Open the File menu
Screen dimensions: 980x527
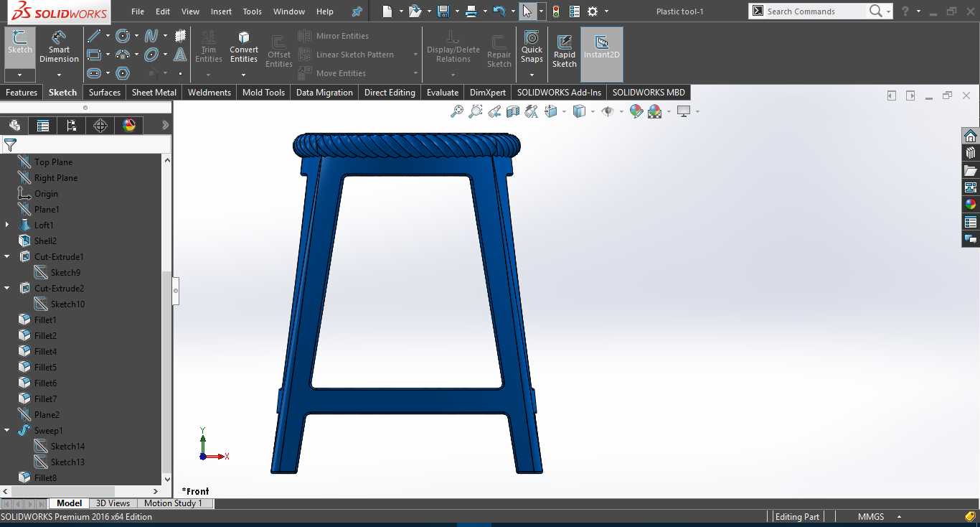tap(138, 11)
